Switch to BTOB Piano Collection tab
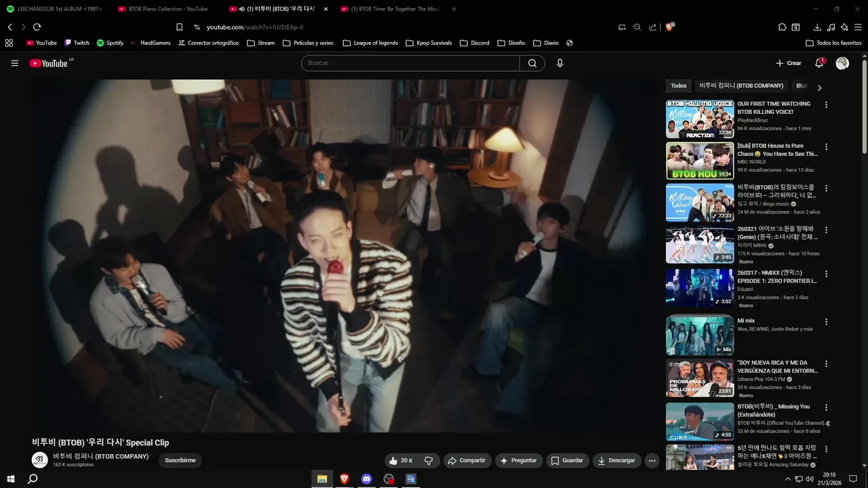868x488 pixels. 166,9
